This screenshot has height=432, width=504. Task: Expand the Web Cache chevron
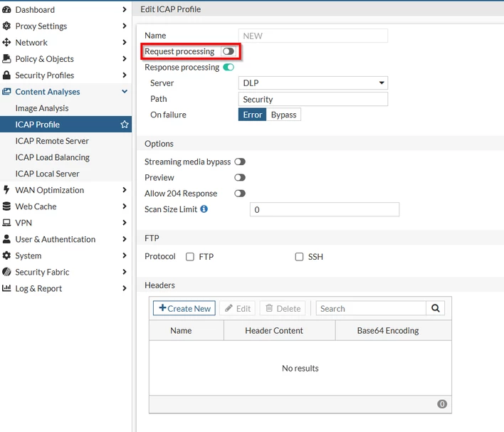125,206
